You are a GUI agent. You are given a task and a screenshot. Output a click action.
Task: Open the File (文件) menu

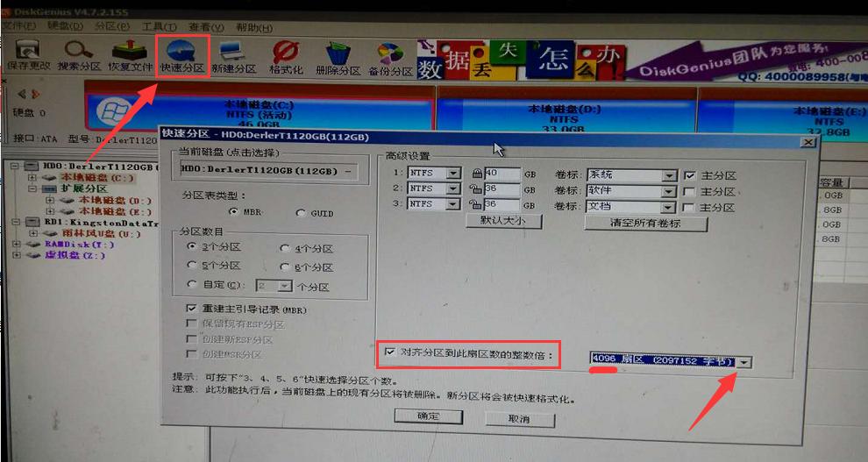pos(18,26)
